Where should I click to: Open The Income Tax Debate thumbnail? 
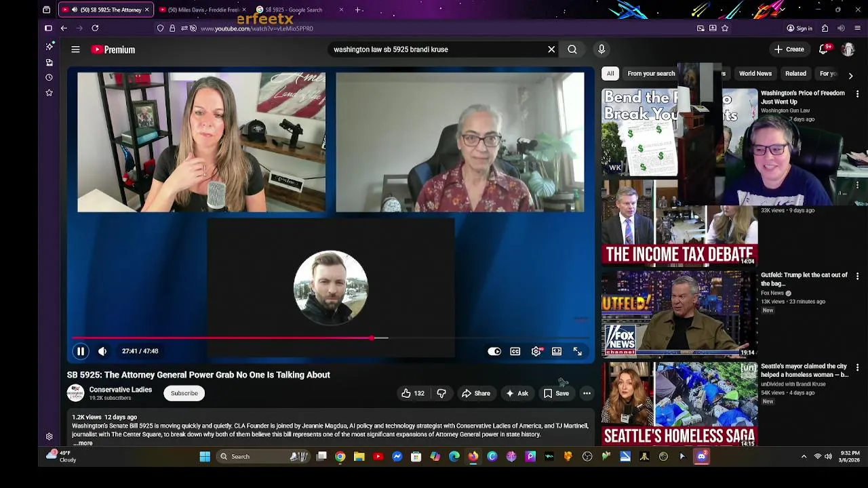tap(679, 223)
